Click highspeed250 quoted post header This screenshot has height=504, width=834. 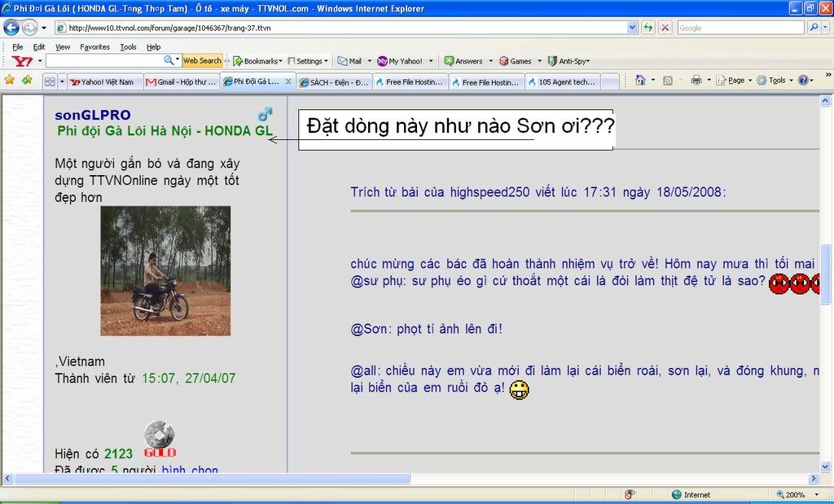coord(538,192)
